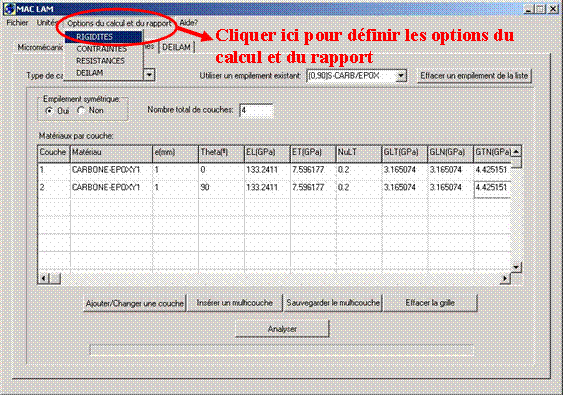Click Ajouter/Changer une couche button
Screen dimensions: 576x397
pos(135,303)
